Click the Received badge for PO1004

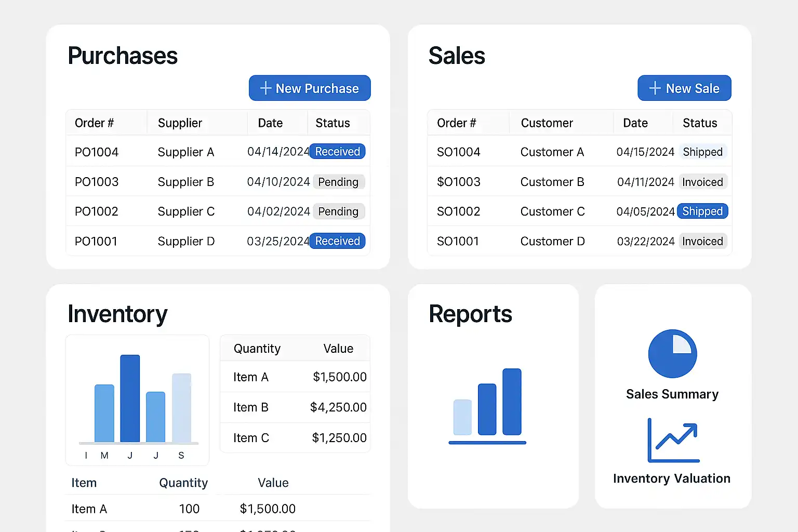(337, 152)
